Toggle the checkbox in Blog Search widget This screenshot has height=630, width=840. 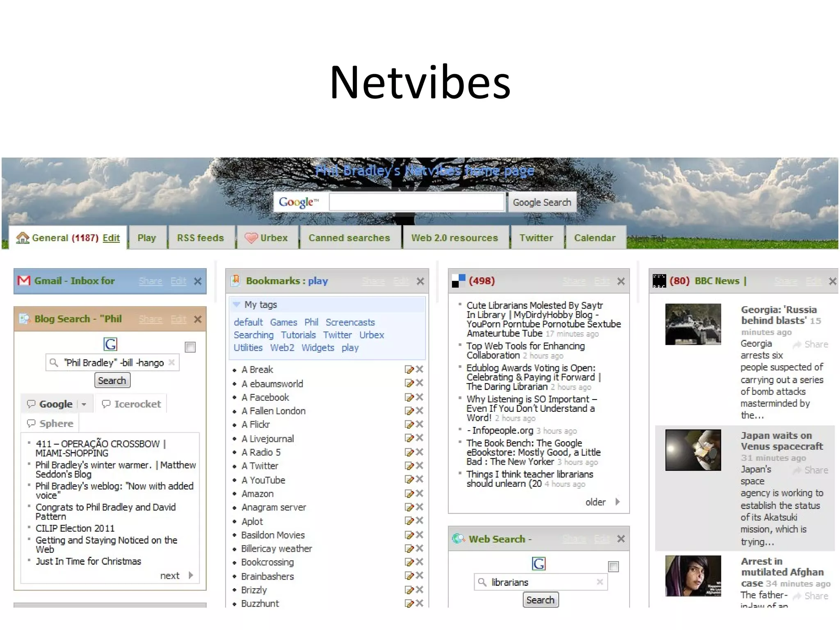coord(190,347)
